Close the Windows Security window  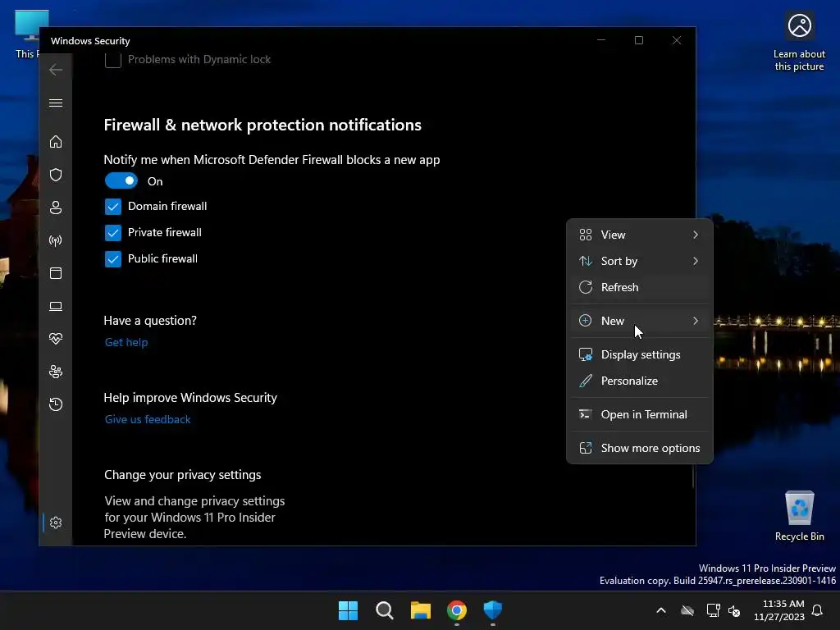pos(677,40)
